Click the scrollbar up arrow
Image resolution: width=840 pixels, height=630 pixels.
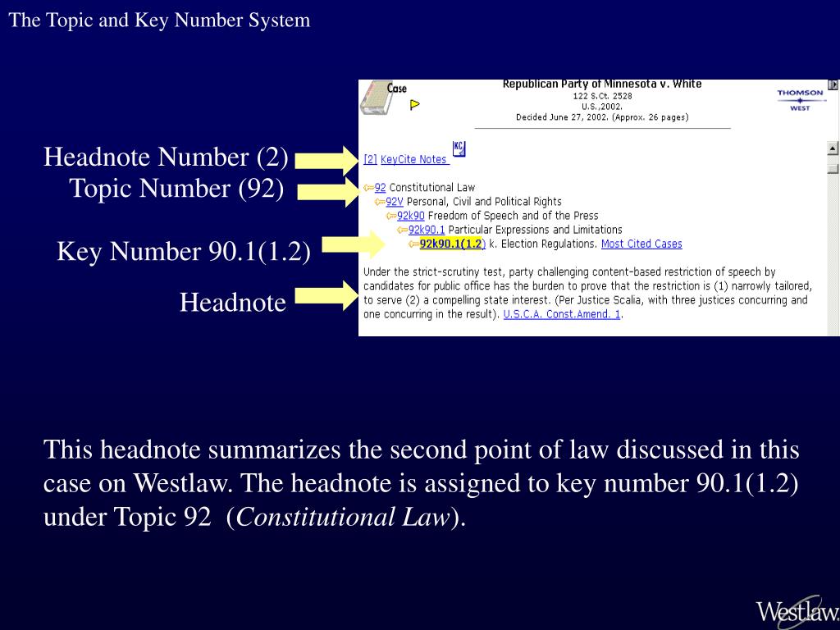833,148
